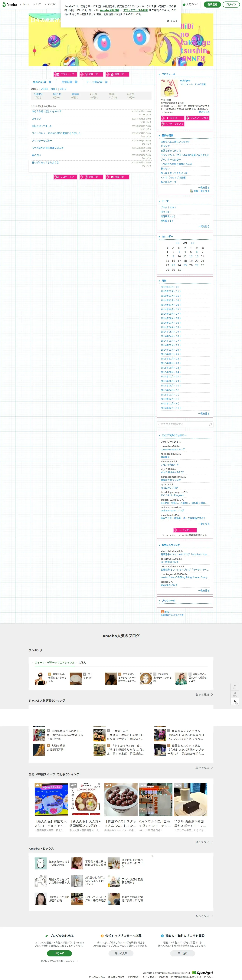
Task: Click the 申し込む button
Action: (183, 953)
